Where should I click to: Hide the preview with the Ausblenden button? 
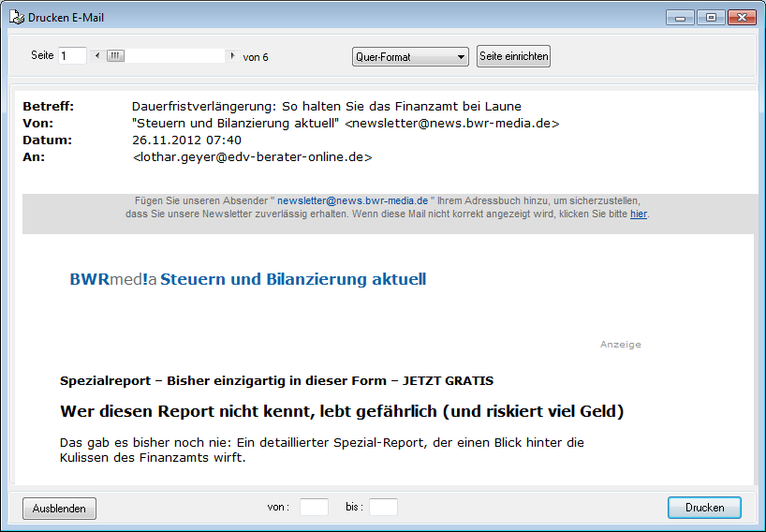(59, 509)
